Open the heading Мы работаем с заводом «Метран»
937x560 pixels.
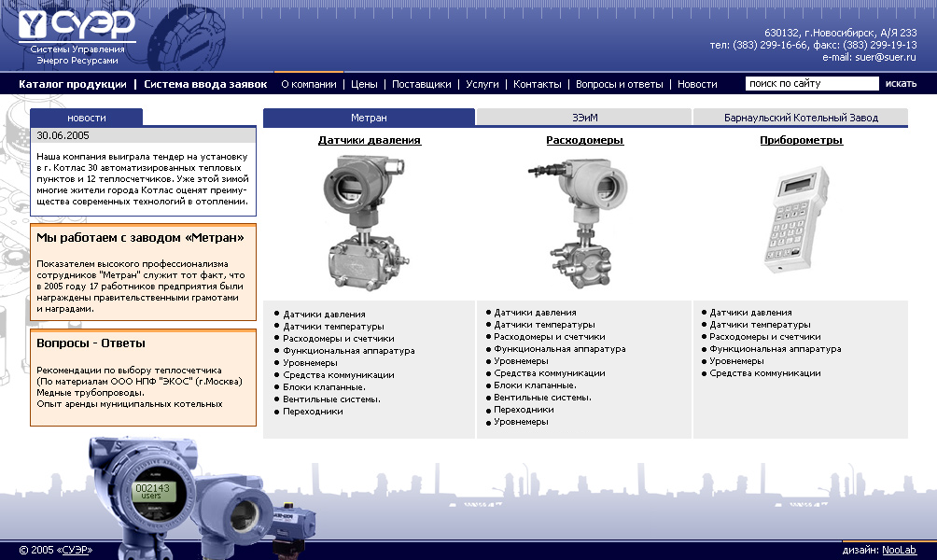tap(140, 238)
